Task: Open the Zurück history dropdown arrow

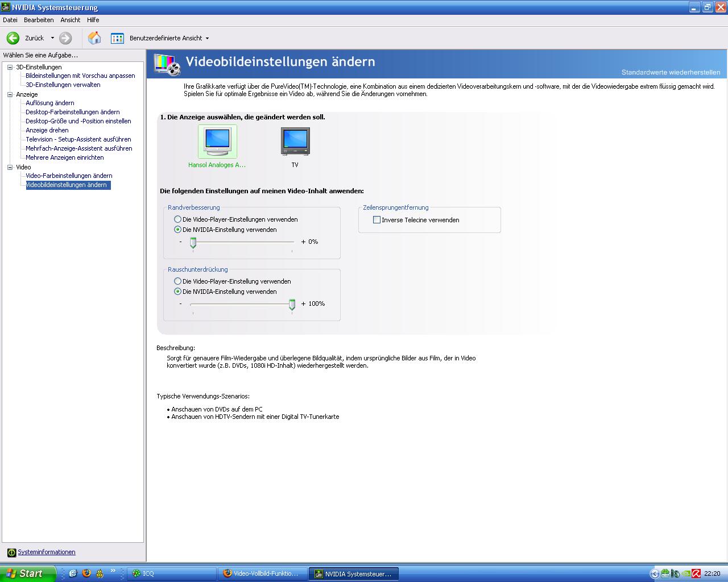Action: coord(52,38)
